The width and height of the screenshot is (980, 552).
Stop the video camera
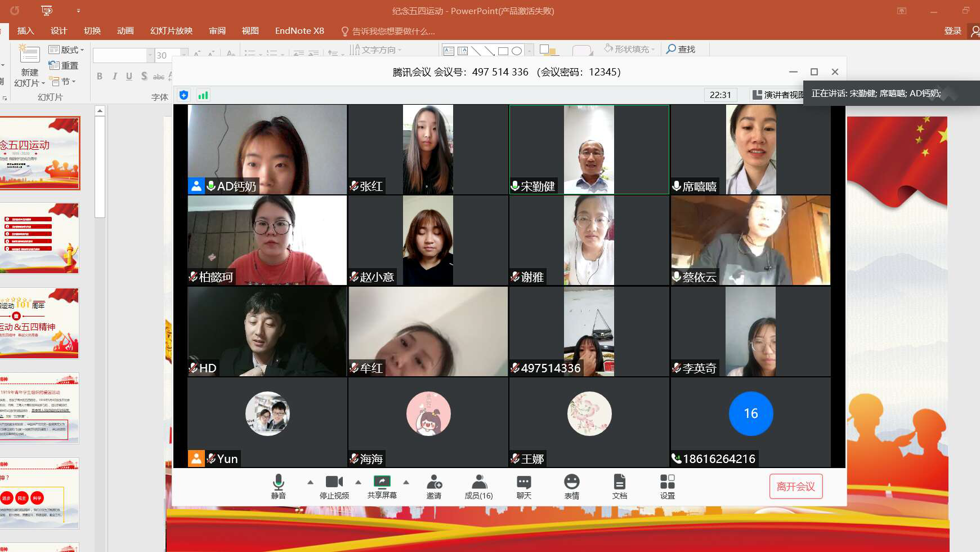click(x=334, y=483)
